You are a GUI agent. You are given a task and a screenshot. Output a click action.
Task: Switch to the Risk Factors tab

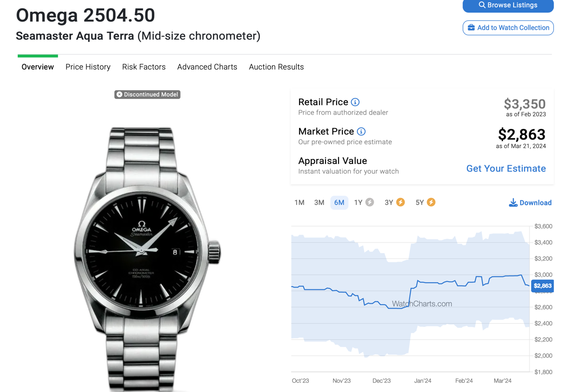point(144,67)
